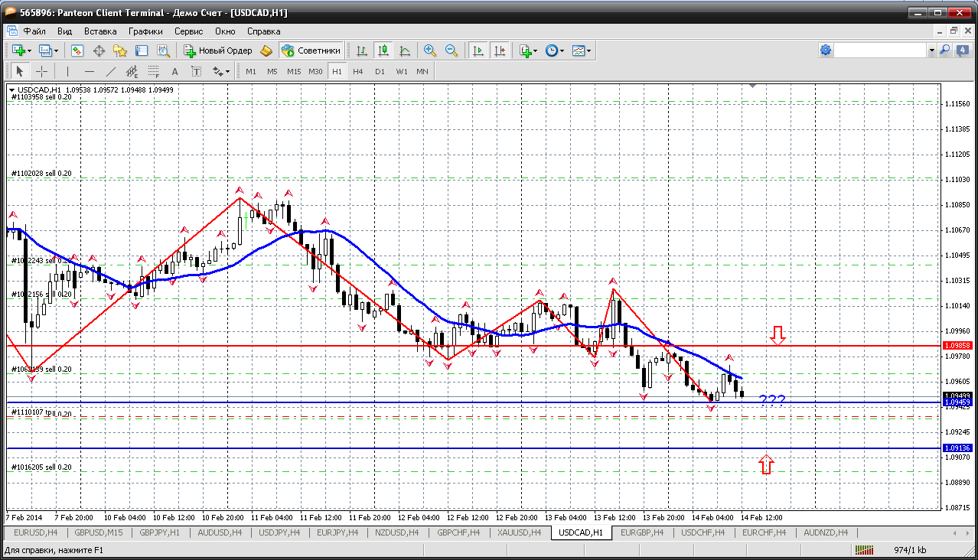
Task: Switch to D1 timeframe
Action: pos(380,71)
